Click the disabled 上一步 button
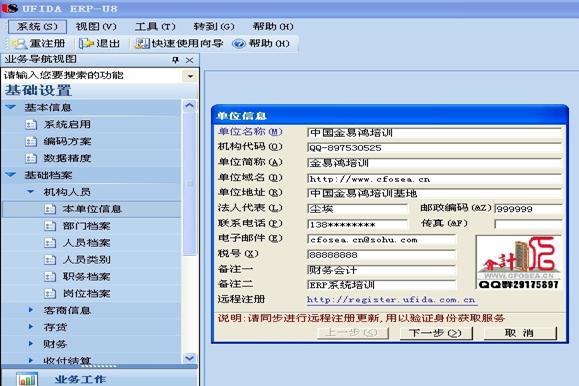This screenshot has height=386, width=579. click(x=352, y=333)
